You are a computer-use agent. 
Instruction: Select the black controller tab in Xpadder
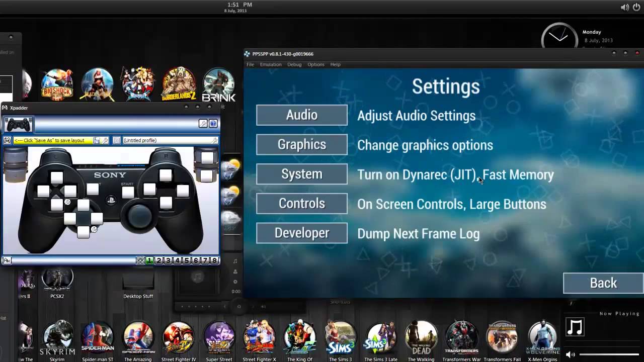click(18, 125)
